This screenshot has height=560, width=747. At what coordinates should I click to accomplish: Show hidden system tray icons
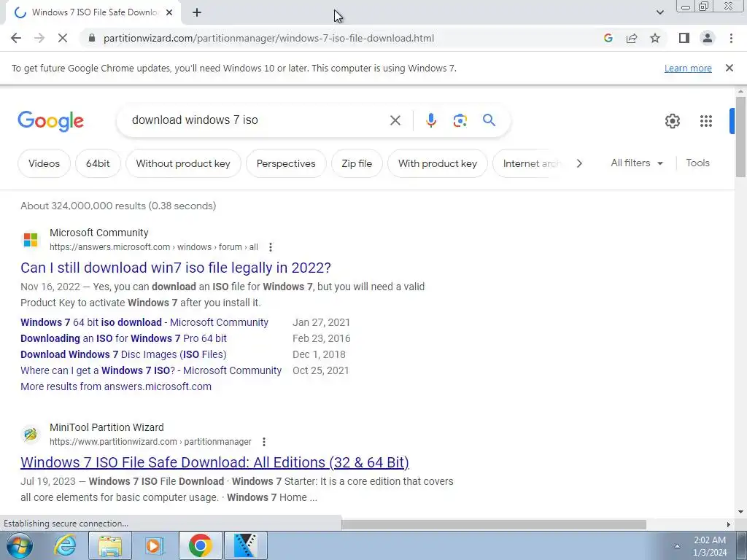(x=676, y=546)
